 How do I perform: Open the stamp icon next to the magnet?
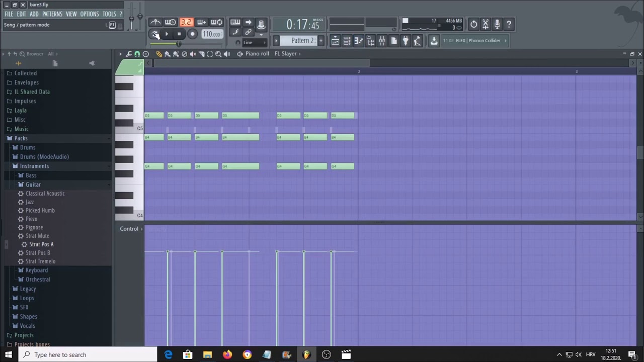145,54
